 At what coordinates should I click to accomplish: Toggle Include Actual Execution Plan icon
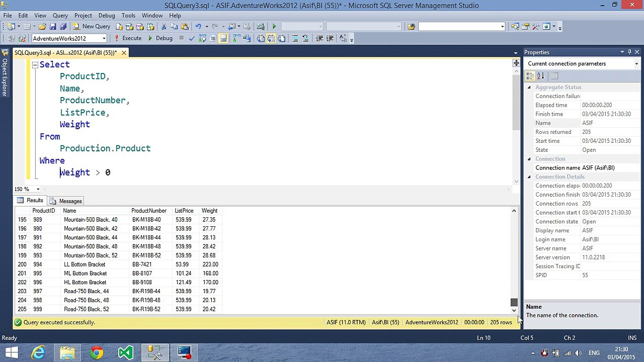click(236, 38)
